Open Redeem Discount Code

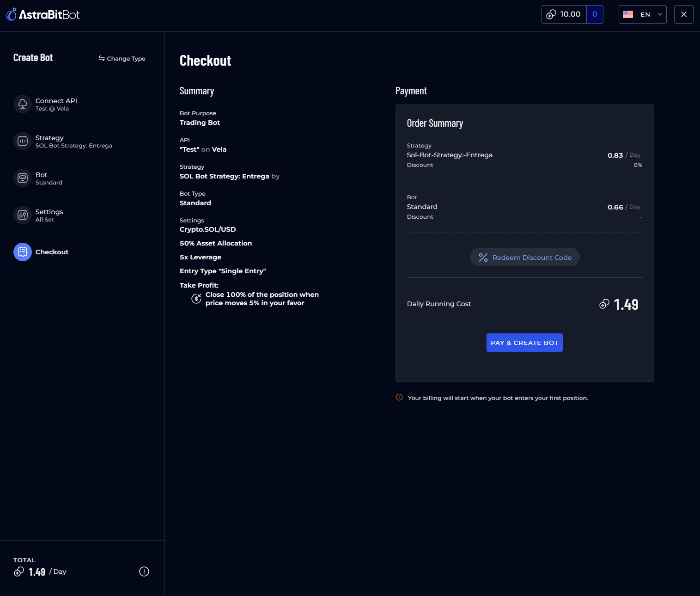point(524,258)
